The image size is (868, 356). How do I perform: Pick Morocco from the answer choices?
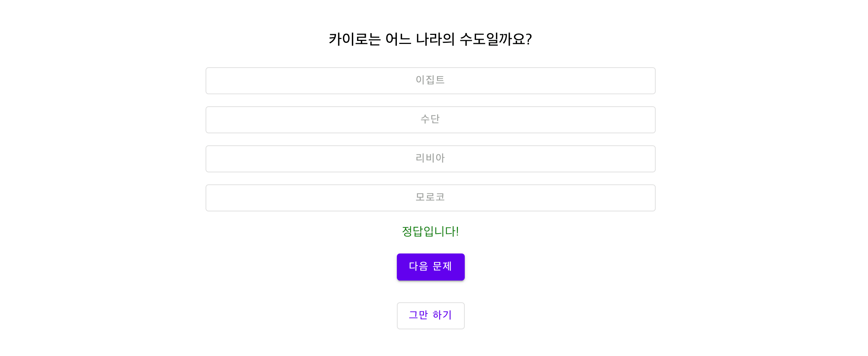coord(430,198)
